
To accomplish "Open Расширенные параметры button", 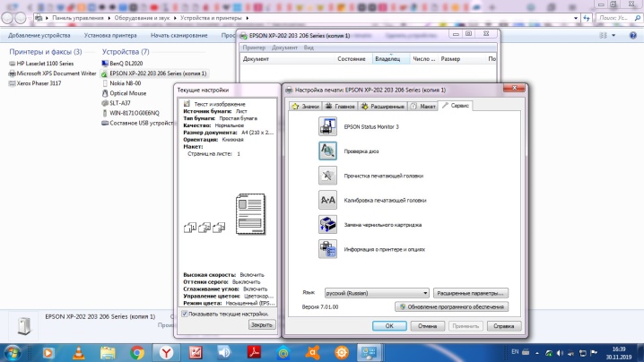I will tap(470, 293).
